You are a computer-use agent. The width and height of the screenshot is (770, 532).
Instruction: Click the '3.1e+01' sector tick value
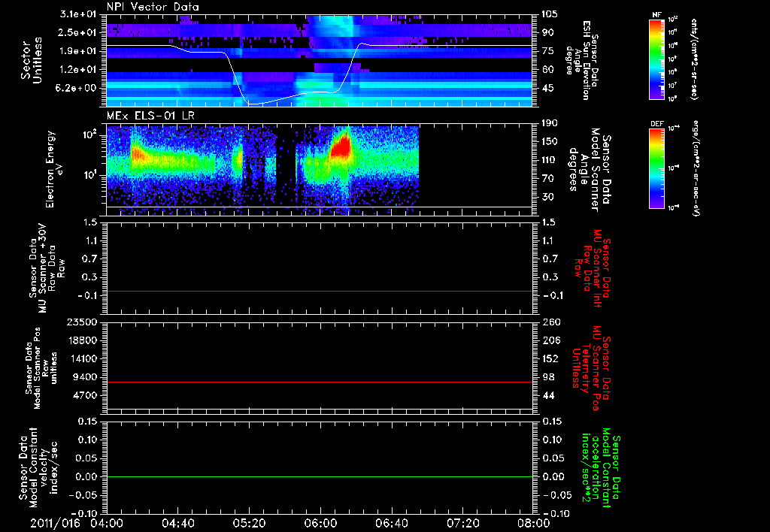point(78,14)
